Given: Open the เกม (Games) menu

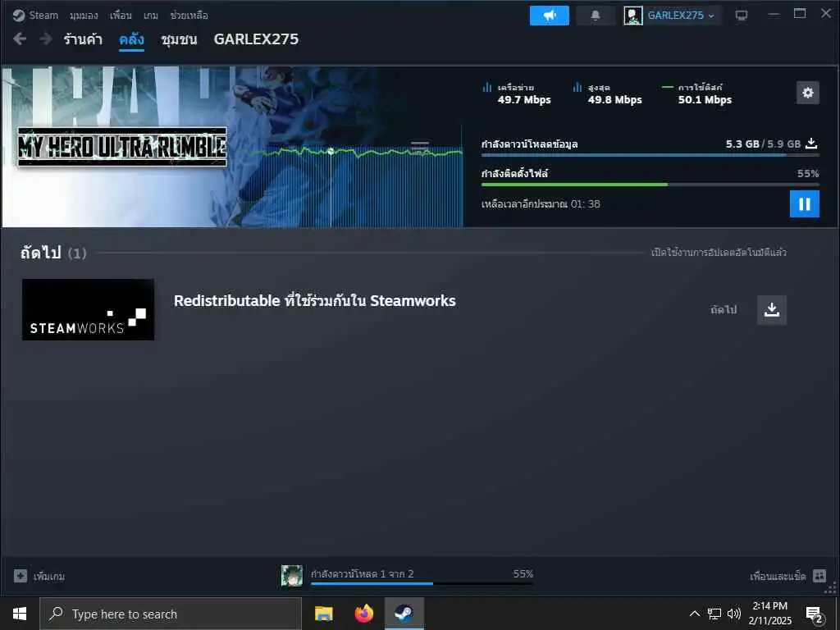Looking at the screenshot, I should tap(151, 16).
